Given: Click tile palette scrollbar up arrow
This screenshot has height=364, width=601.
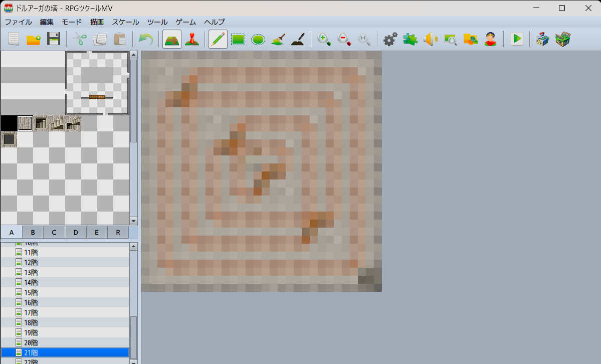Looking at the screenshot, I should 133,55.
